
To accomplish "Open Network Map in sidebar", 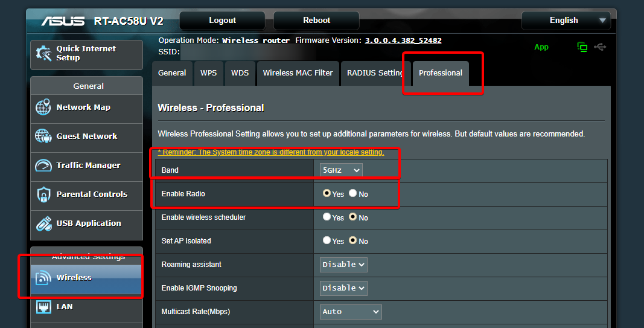I will click(87, 108).
